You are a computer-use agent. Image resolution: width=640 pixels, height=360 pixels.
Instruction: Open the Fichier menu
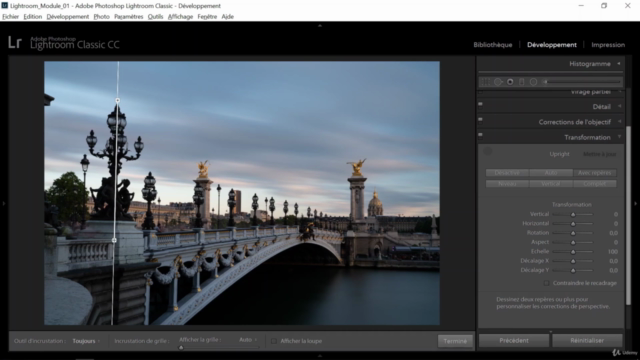click(x=10, y=16)
